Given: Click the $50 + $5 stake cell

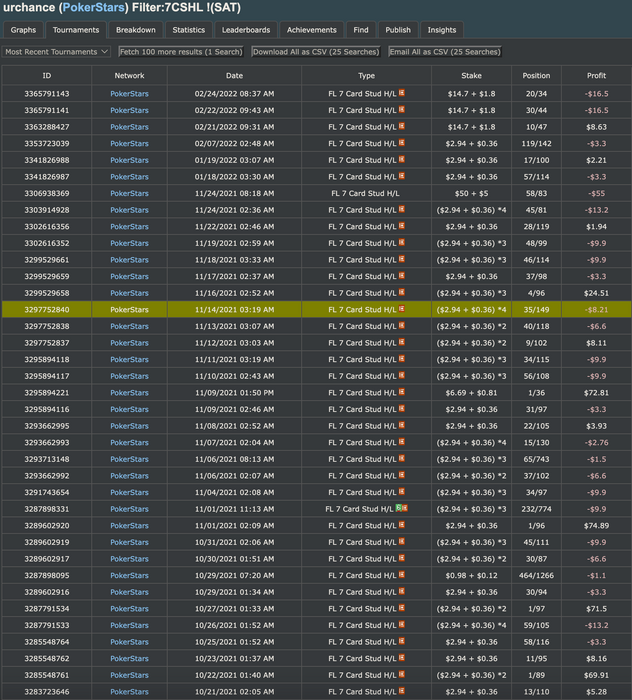Looking at the screenshot, I should coord(471,193).
